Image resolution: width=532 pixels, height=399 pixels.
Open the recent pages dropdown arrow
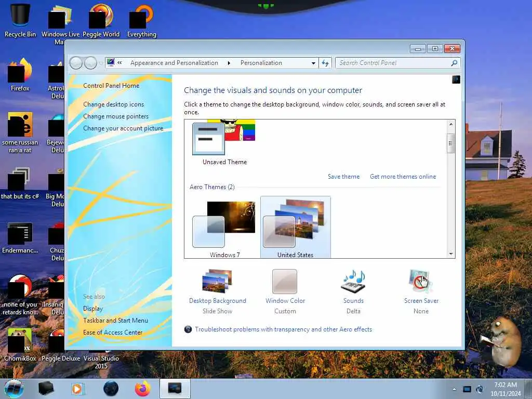pyautogui.click(x=100, y=63)
